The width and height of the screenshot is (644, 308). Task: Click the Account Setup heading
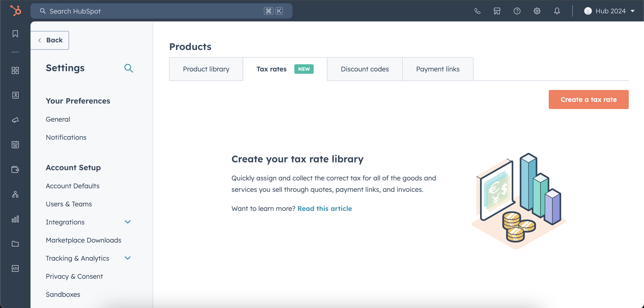73,168
